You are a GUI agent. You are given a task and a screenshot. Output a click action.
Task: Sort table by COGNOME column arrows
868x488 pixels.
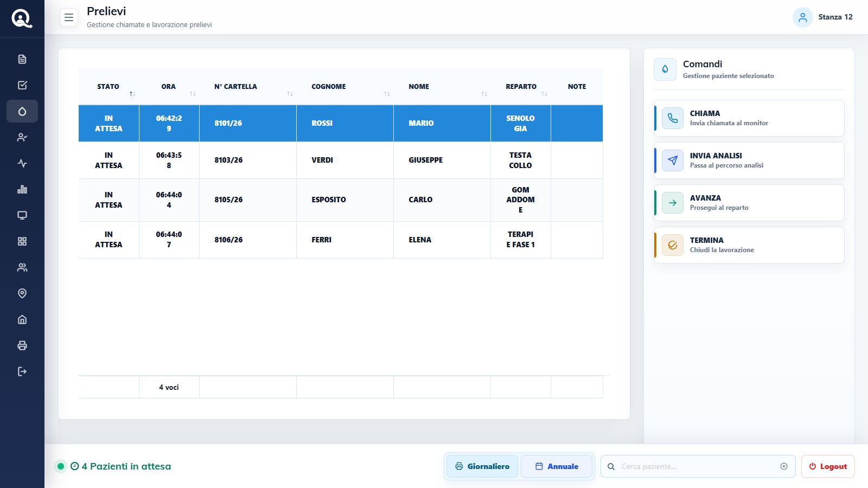pos(387,94)
